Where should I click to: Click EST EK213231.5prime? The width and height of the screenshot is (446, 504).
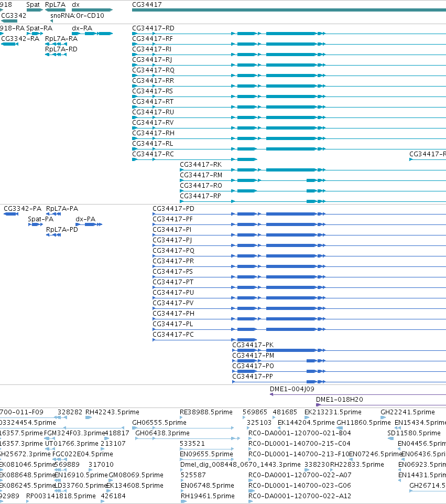[x=333, y=412]
